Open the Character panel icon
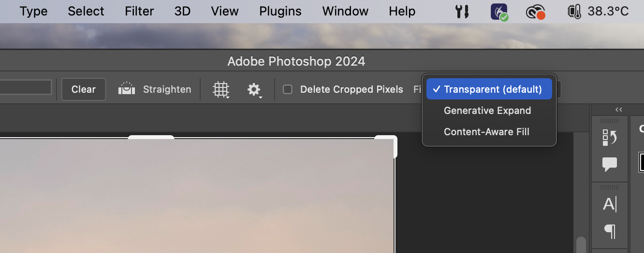 click(610, 204)
